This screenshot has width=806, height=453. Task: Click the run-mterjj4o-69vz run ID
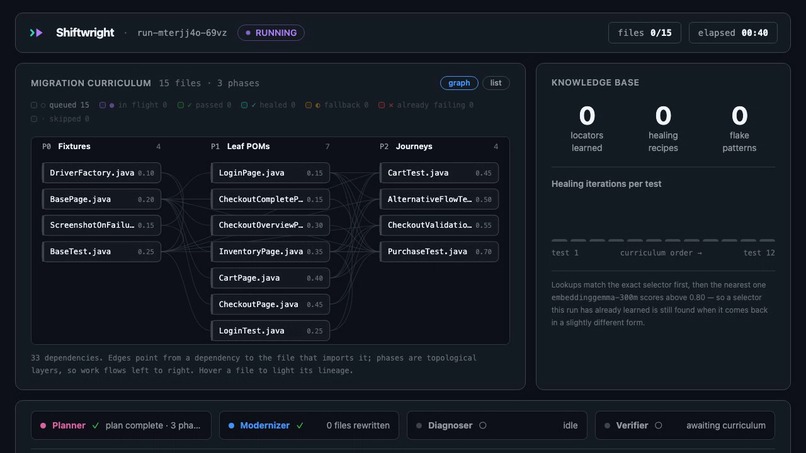(x=182, y=33)
